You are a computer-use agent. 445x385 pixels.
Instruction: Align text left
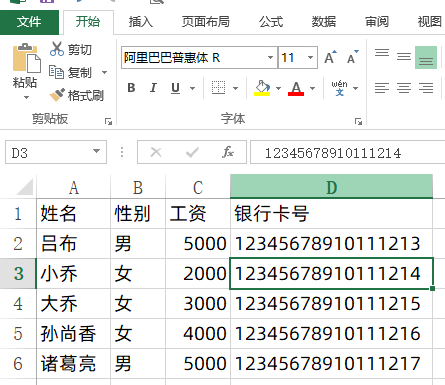pos(382,88)
